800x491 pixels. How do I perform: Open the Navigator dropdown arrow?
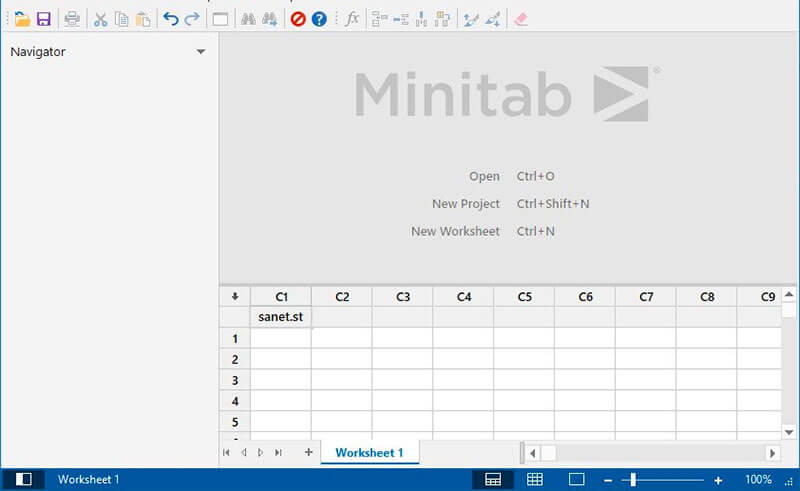(x=201, y=52)
